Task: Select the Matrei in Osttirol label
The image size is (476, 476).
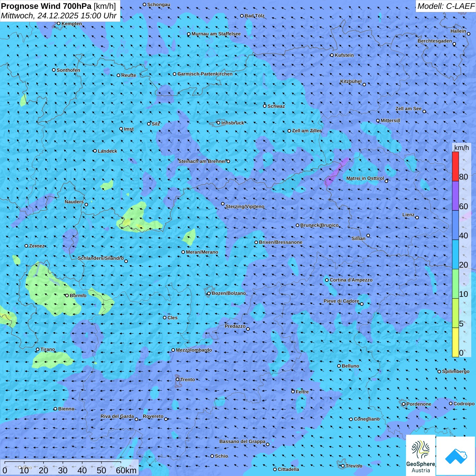Action: (365, 178)
